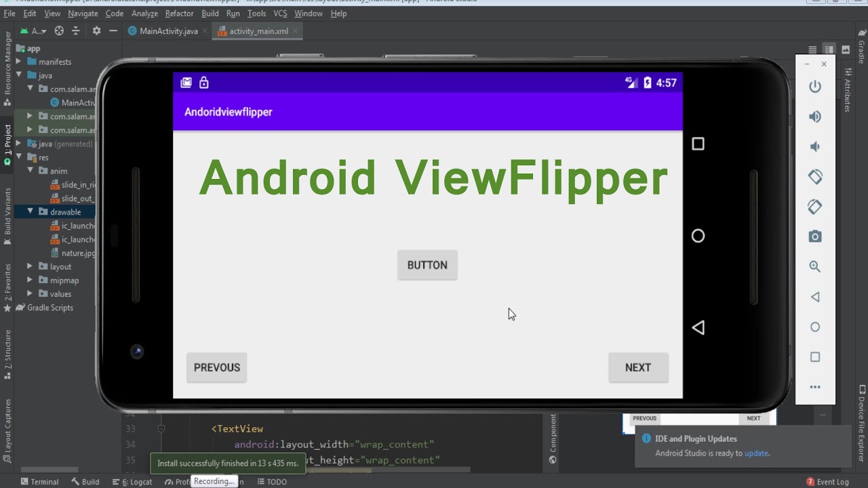
Task: Expand the values folder
Action: [x=30, y=293]
